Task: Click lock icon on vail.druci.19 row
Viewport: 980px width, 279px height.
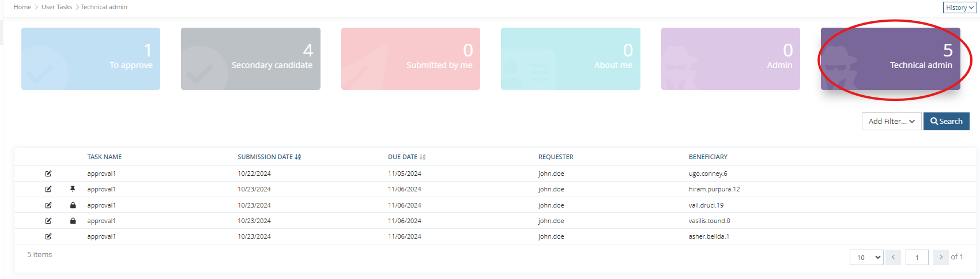Action: point(73,205)
